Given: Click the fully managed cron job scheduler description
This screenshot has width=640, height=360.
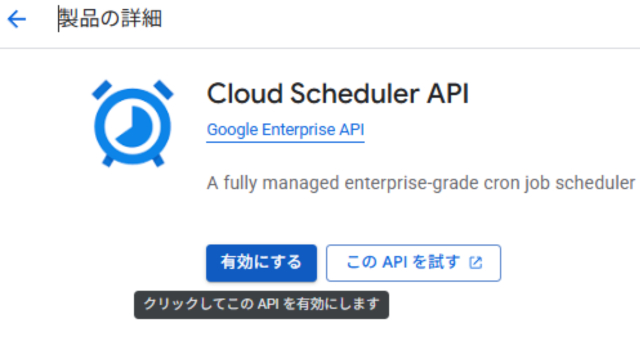Looking at the screenshot, I should [421, 183].
